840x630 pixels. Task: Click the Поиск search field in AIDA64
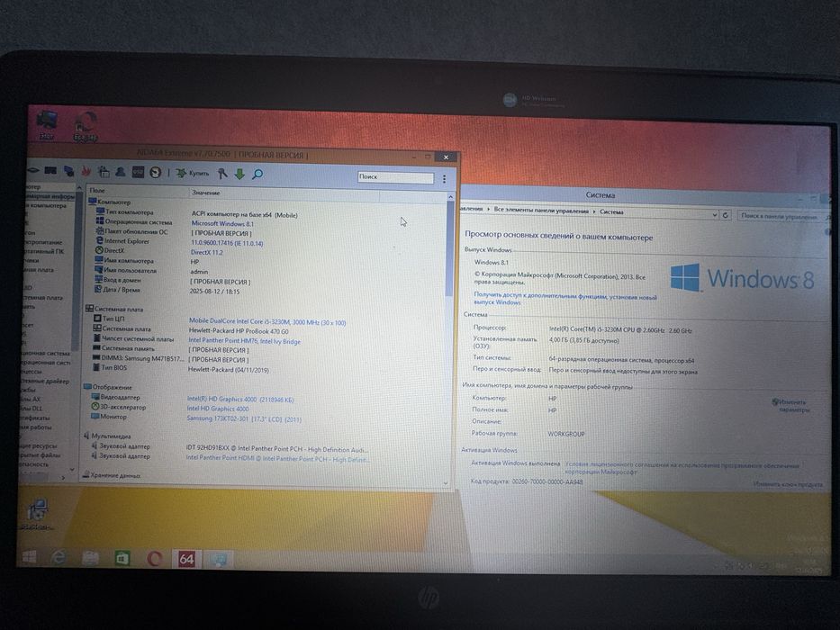pyautogui.click(x=395, y=177)
